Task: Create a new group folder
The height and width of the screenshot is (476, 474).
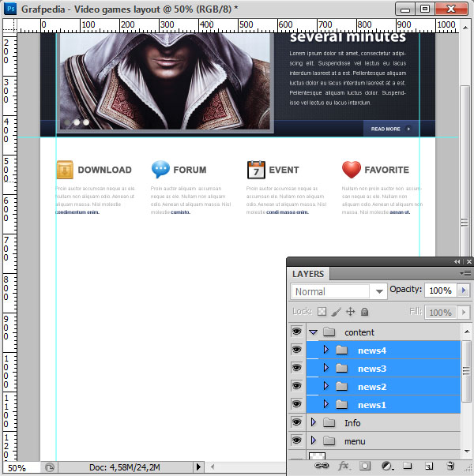Action: 407,466
